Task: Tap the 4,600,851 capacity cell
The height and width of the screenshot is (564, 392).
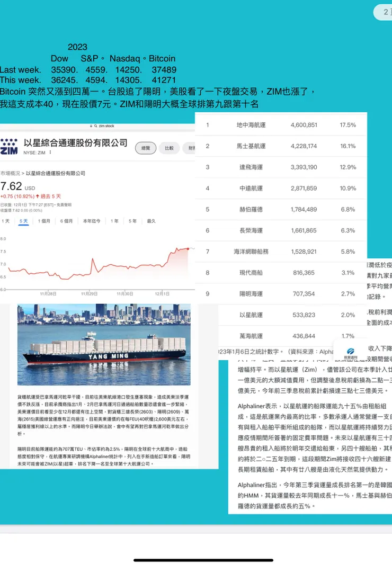Action: coord(304,125)
